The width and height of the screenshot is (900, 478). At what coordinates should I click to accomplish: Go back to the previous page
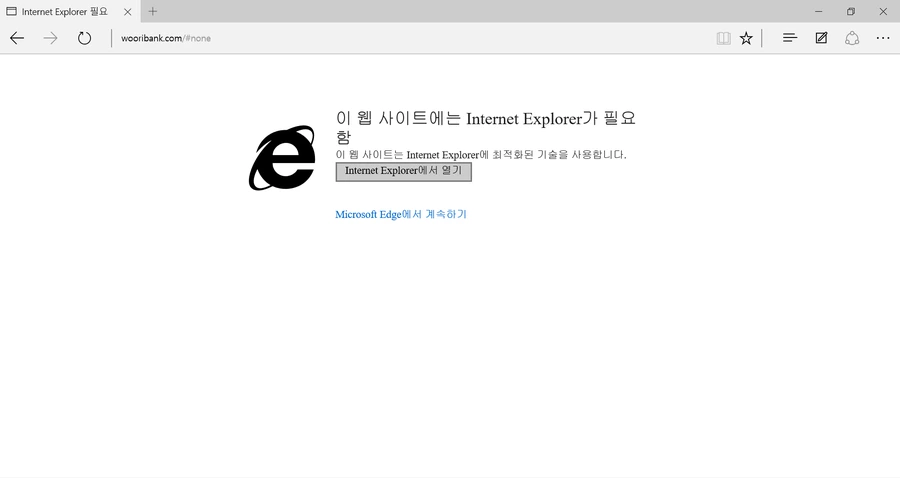coord(17,38)
